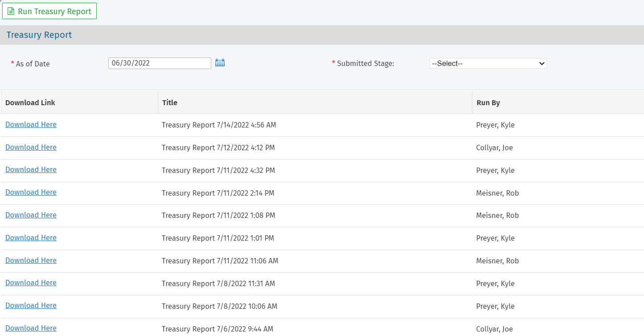Download the 7/12/2022 4:12 PM report

click(x=31, y=147)
